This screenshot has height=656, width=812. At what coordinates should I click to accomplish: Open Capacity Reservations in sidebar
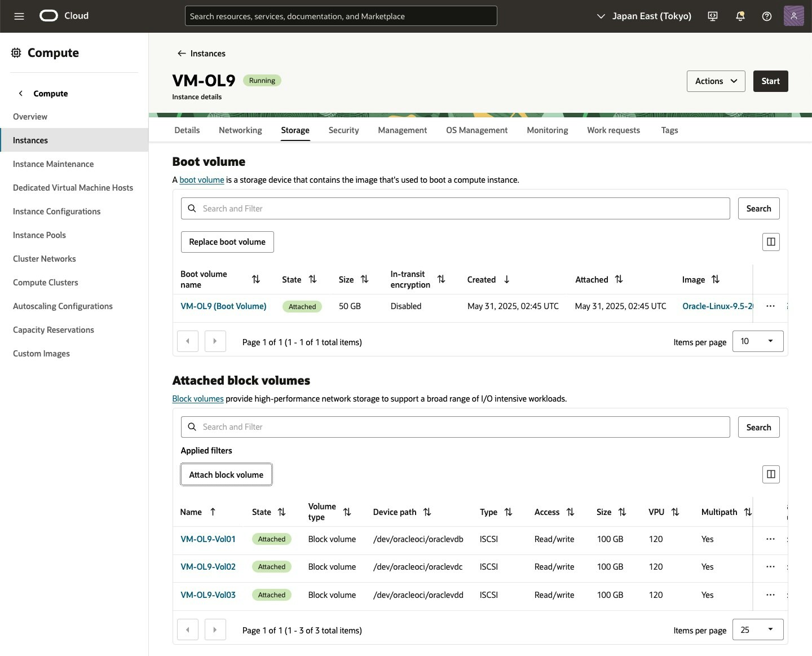coord(54,330)
